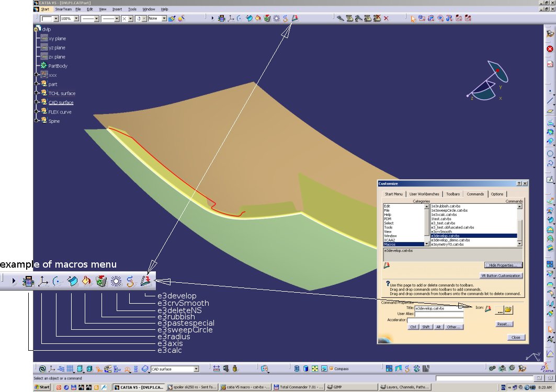Click the e3rubbish trash bin macro icon
The height and width of the screenshot is (392, 556).
point(267,18)
